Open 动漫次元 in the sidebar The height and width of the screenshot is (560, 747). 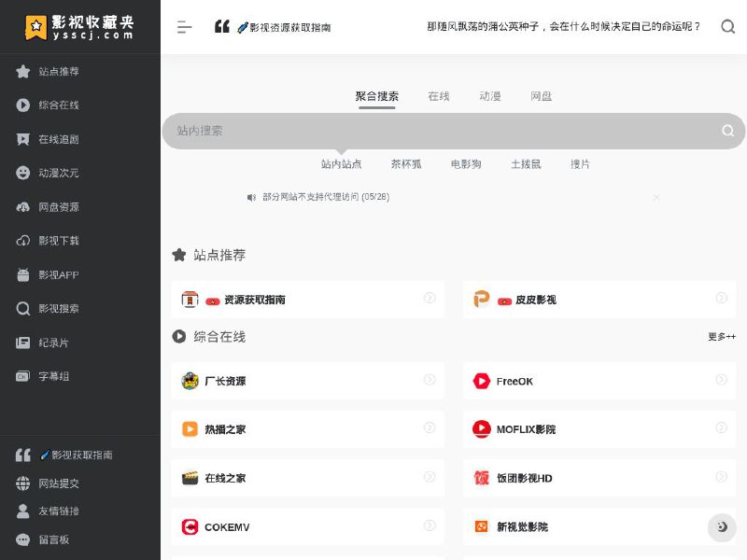(x=58, y=173)
